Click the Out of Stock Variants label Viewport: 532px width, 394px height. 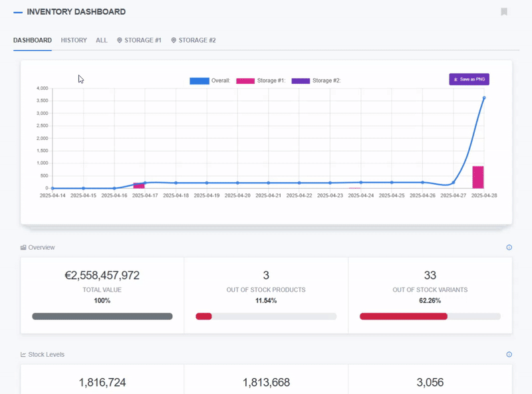[430, 290]
